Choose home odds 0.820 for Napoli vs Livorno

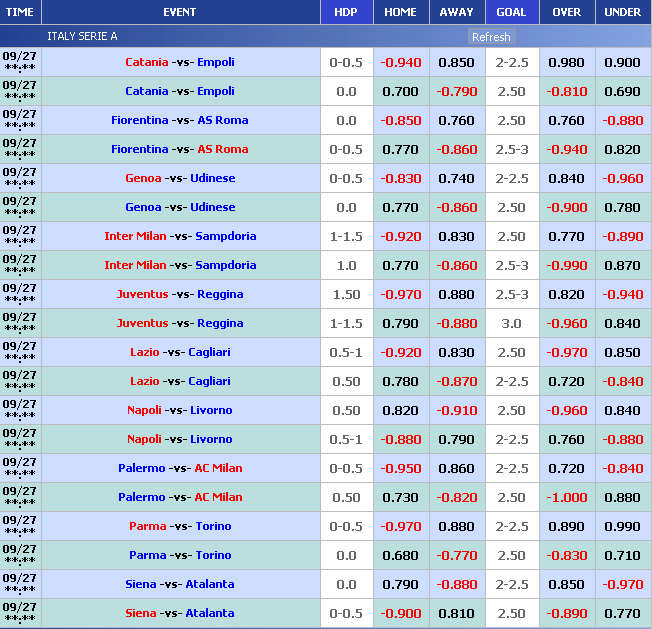click(x=400, y=410)
